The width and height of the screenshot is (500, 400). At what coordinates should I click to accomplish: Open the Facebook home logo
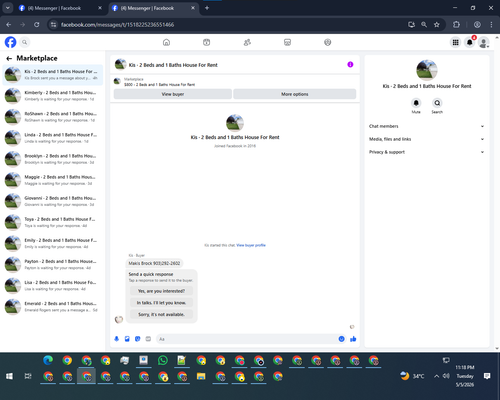coord(10,42)
